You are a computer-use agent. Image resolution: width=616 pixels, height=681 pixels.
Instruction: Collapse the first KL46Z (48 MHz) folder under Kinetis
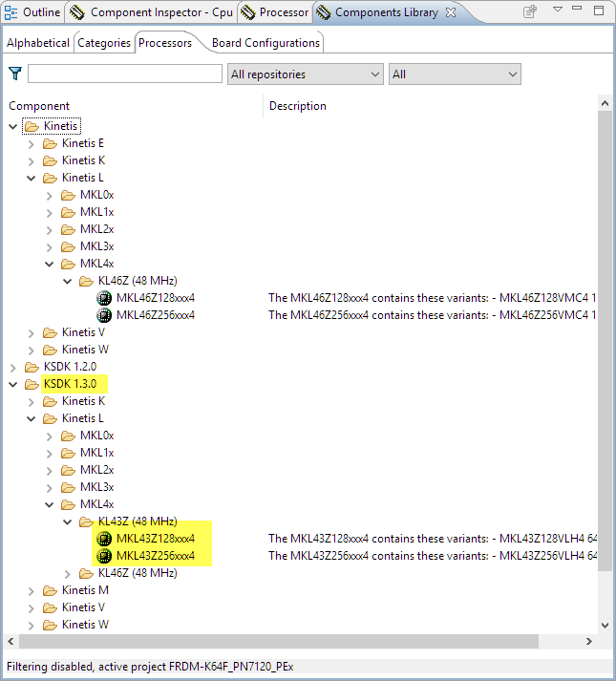[68, 282]
